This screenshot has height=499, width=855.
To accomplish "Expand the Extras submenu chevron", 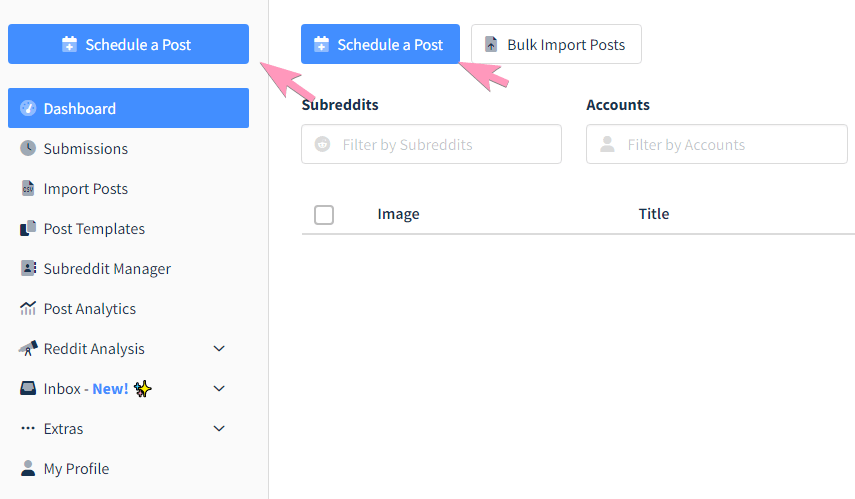I will click(219, 428).
